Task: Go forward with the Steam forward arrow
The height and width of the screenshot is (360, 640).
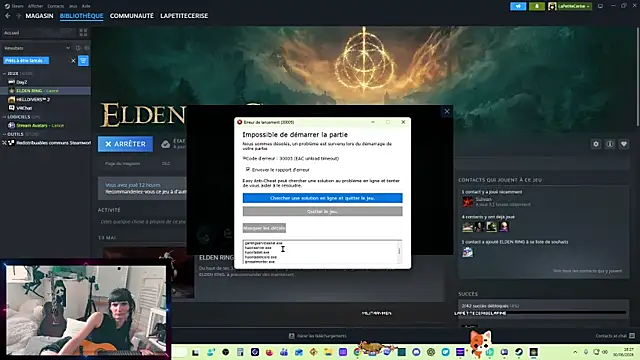Action: (x=18, y=16)
